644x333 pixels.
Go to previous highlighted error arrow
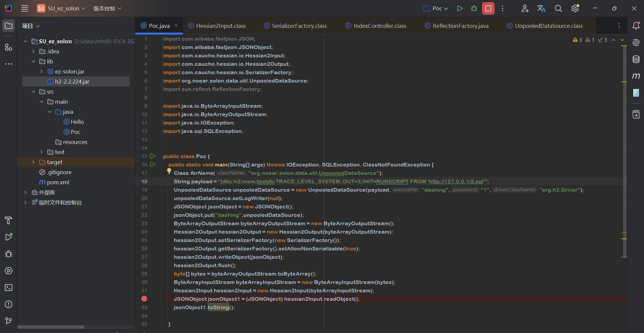613,40
